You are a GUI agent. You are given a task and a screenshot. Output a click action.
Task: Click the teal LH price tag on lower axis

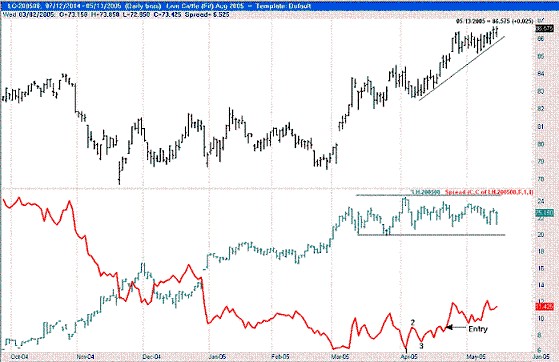545,213
